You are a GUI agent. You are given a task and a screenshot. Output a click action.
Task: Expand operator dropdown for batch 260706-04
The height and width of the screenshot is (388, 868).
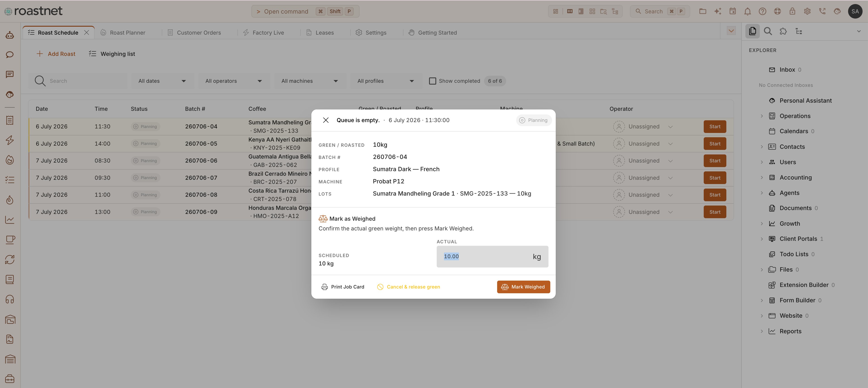click(670, 127)
